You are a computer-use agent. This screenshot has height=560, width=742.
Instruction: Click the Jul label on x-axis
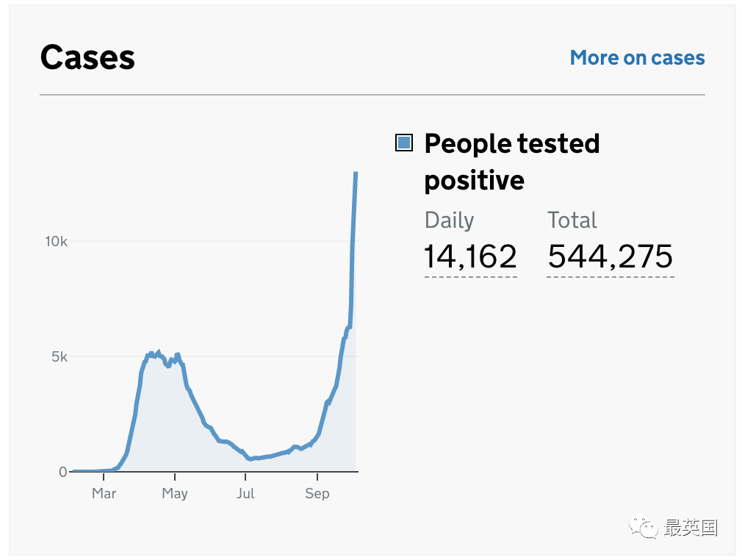tap(245, 493)
